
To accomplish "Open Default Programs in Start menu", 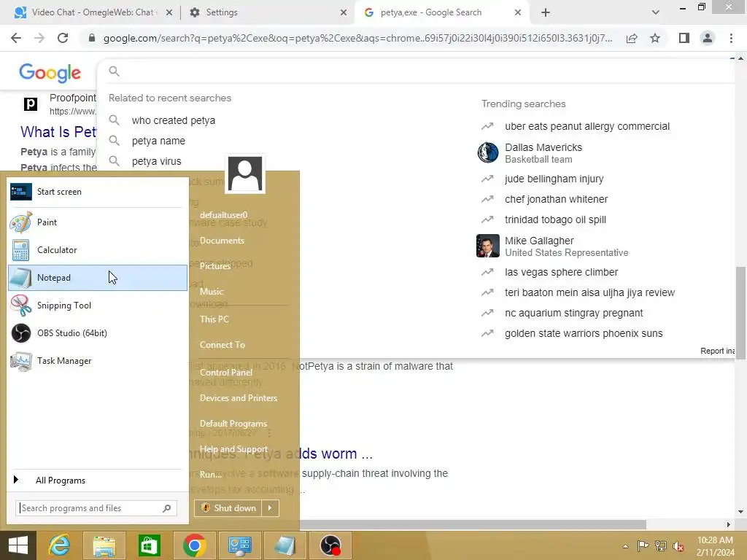I will click(x=233, y=424).
